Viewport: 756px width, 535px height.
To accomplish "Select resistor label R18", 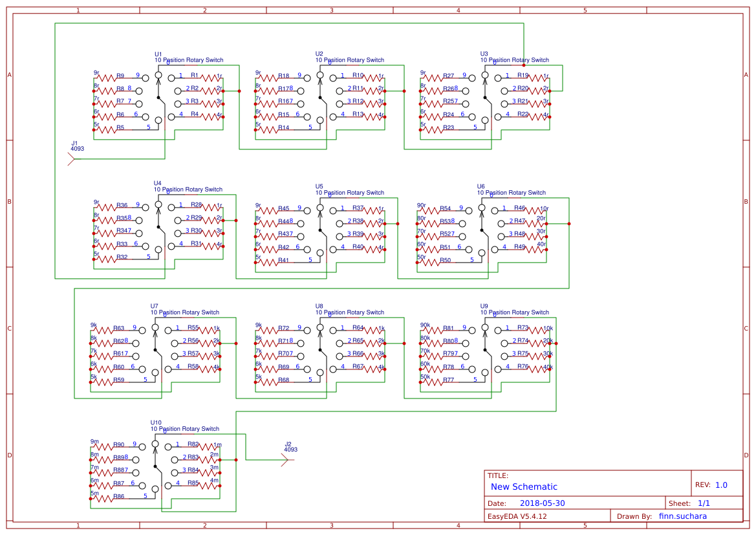I will pyautogui.click(x=283, y=76).
